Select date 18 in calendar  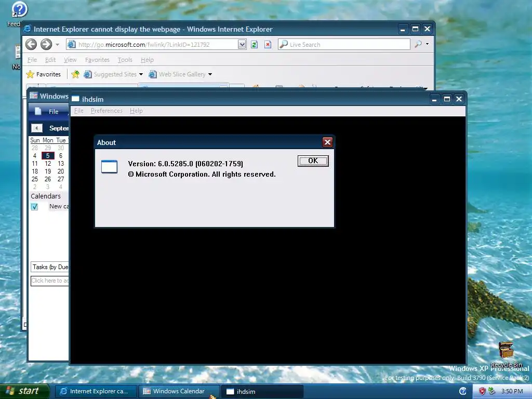[35, 171]
